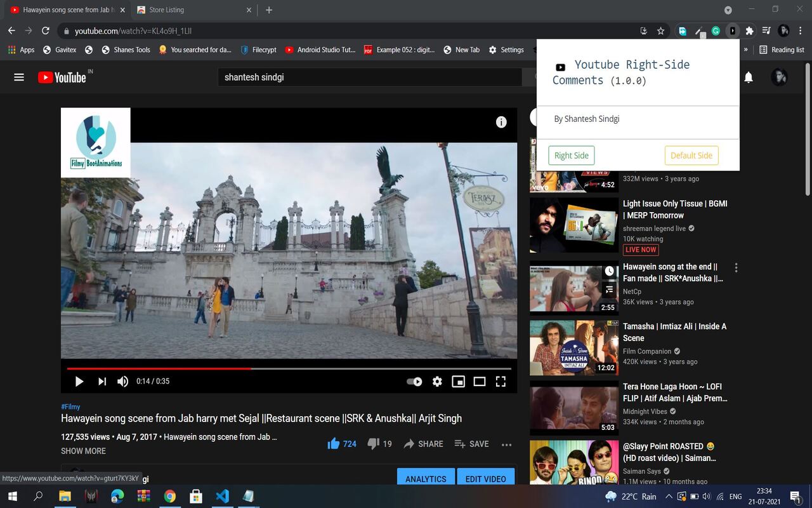Open options menu for the Hawayein fan made video
The width and height of the screenshot is (812, 508).
pyautogui.click(x=736, y=268)
